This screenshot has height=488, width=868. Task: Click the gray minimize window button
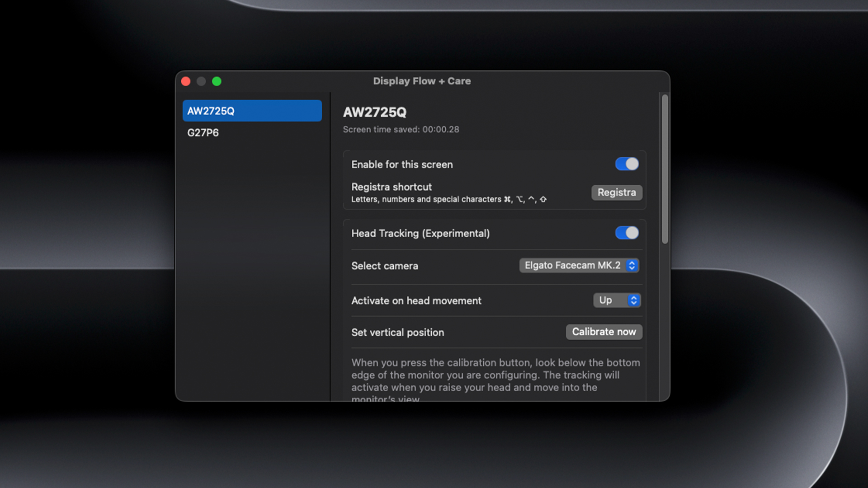click(x=201, y=81)
